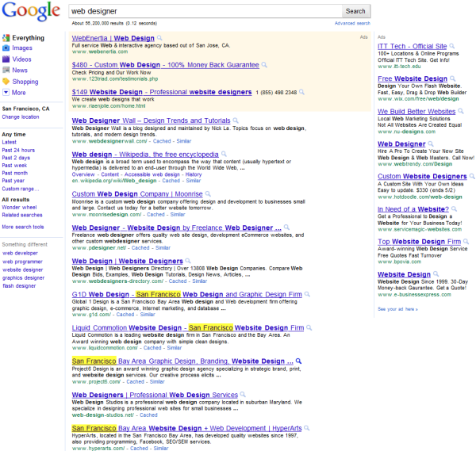Expand the More dropdown arrow icon
The width and height of the screenshot is (476, 451).
[6, 92]
